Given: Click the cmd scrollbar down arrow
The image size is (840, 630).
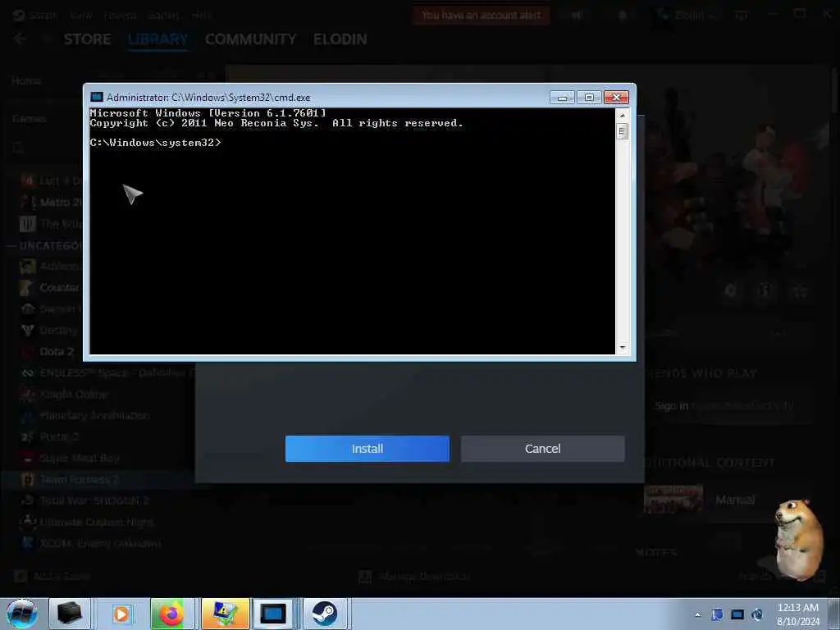Looking at the screenshot, I should click(x=622, y=348).
